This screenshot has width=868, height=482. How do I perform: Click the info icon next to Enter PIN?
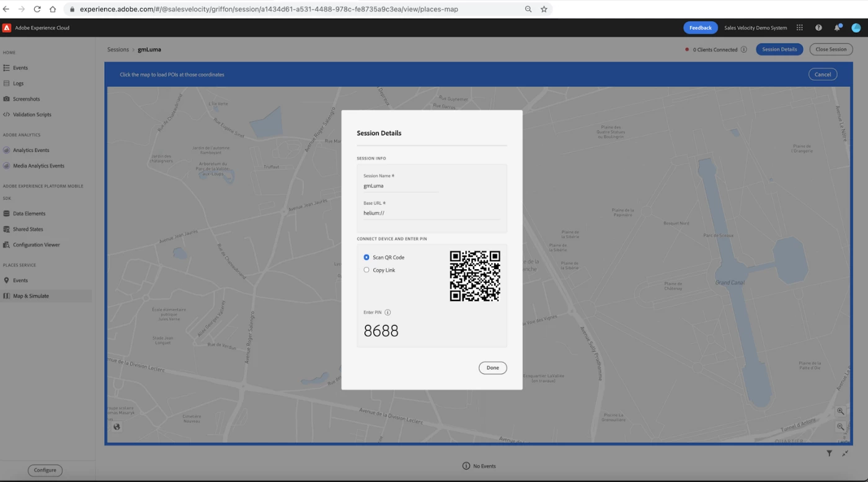point(387,313)
